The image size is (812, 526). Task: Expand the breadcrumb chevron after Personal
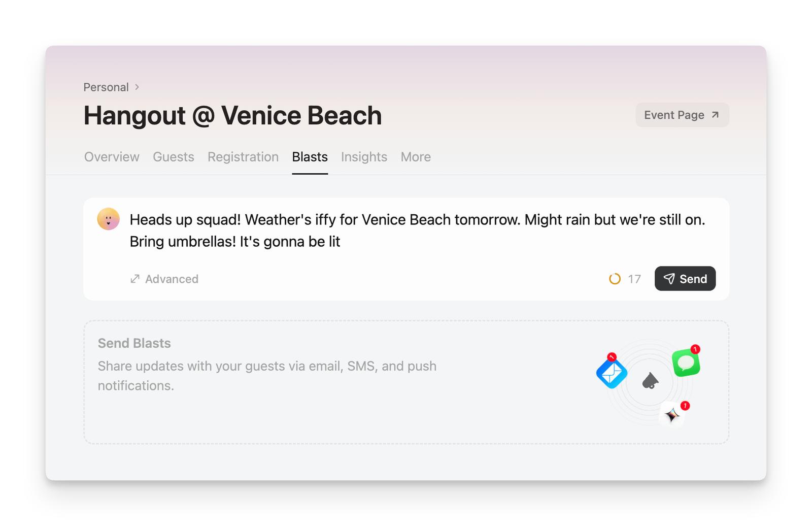(137, 87)
